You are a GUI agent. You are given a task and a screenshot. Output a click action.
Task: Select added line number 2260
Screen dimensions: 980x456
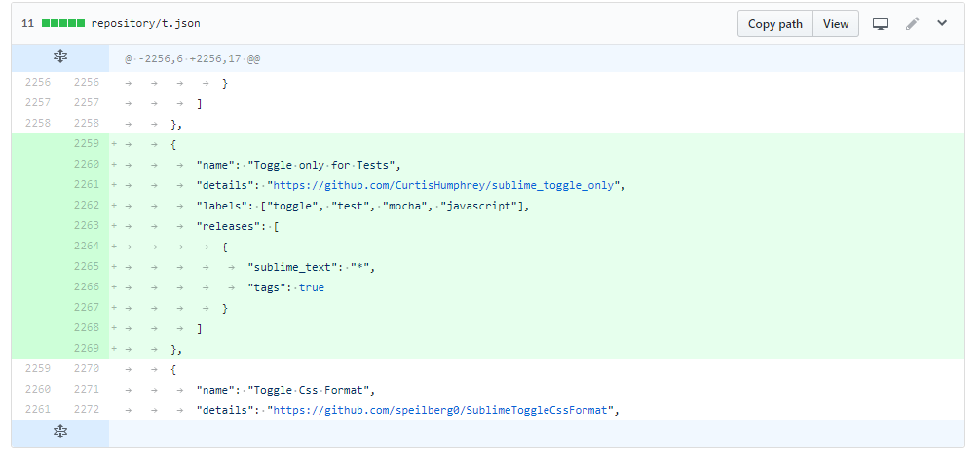point(87,164)
